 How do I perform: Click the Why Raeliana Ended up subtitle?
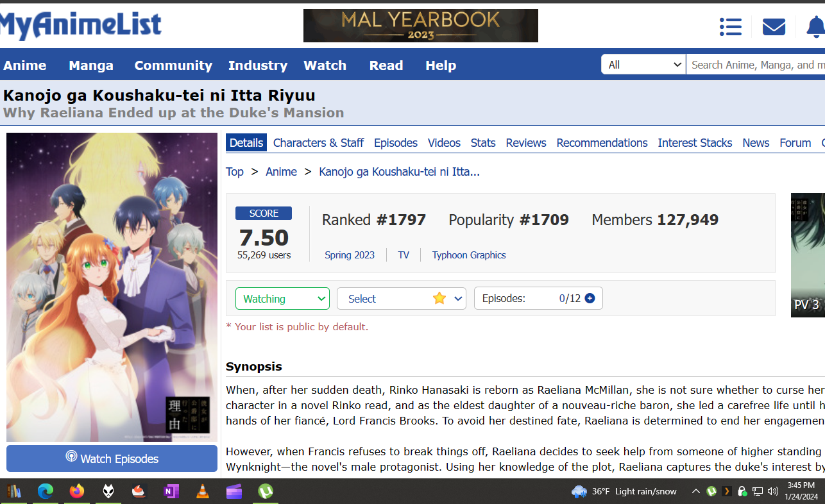click(173, 113)
